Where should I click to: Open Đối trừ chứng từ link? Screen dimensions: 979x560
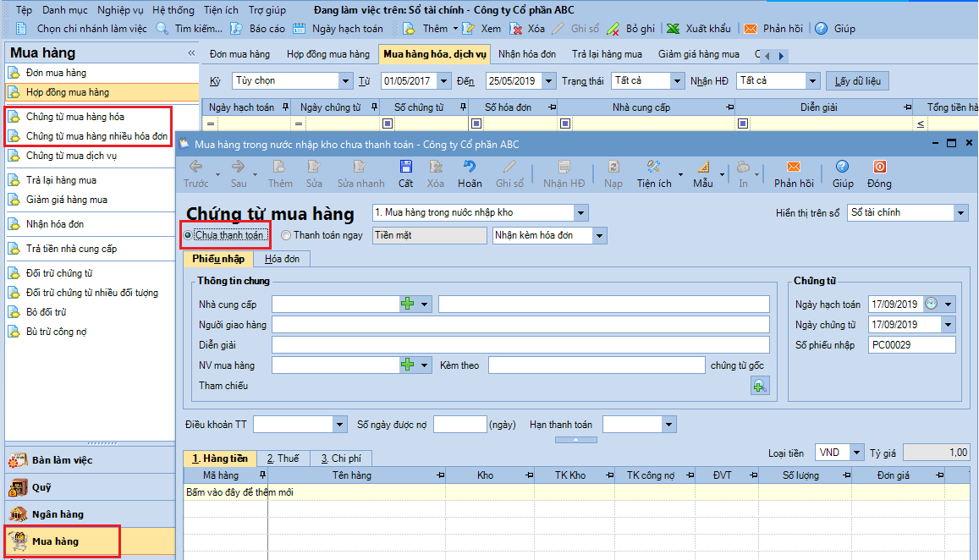59,273
